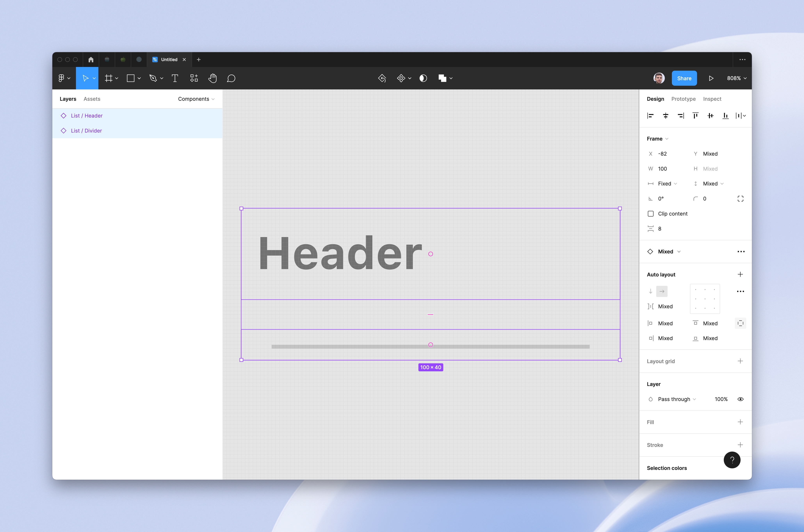Switch auto layout direction to vertical
Viewport: 804px width, 532px height.
pos(651,291)
